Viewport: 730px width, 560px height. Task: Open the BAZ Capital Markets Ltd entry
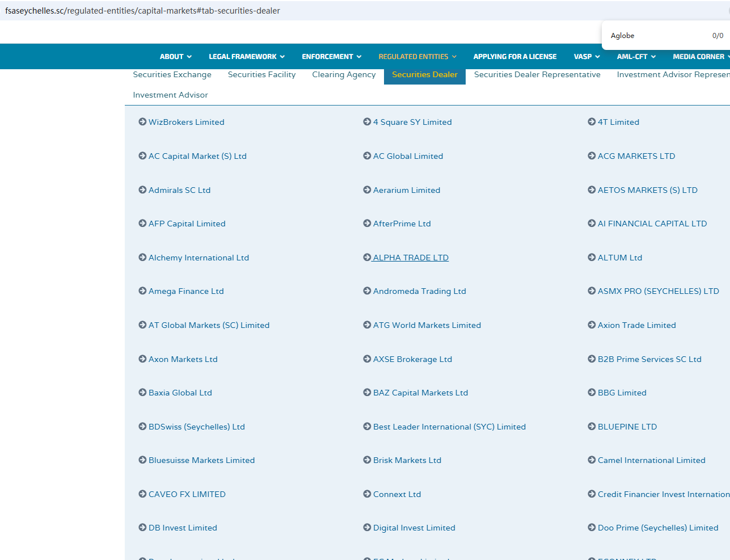coord(421,393)
